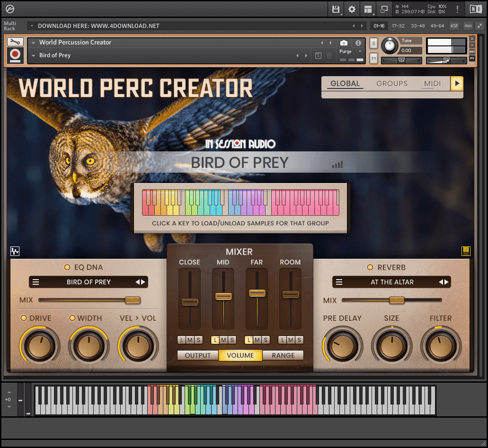Save the current snapshot icon
The image size is (488, 448).
[x=318, y=56]
